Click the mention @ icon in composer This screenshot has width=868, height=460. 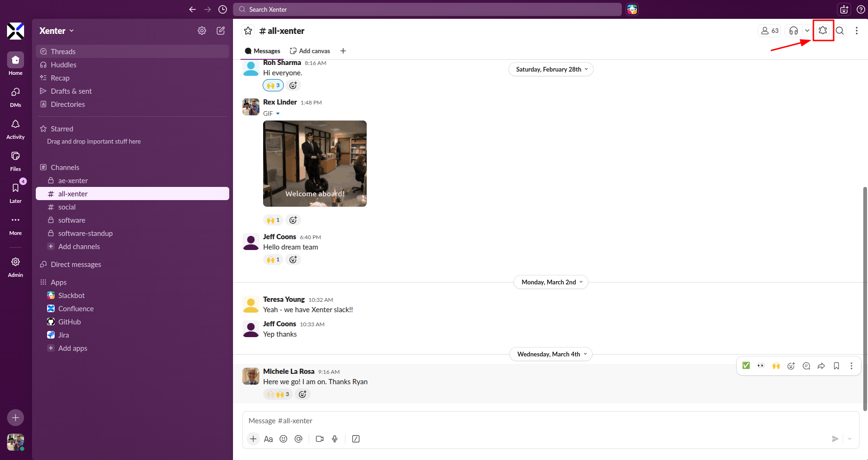(x=298, y=439)
